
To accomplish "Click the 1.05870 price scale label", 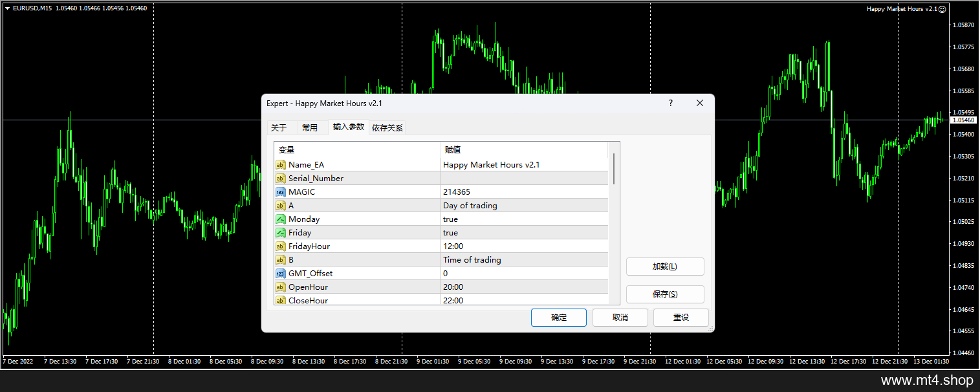I will [964, 25].
